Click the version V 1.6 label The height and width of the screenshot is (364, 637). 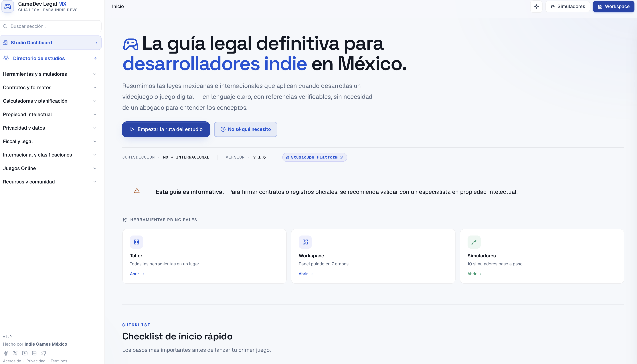[x=260, y=157]
